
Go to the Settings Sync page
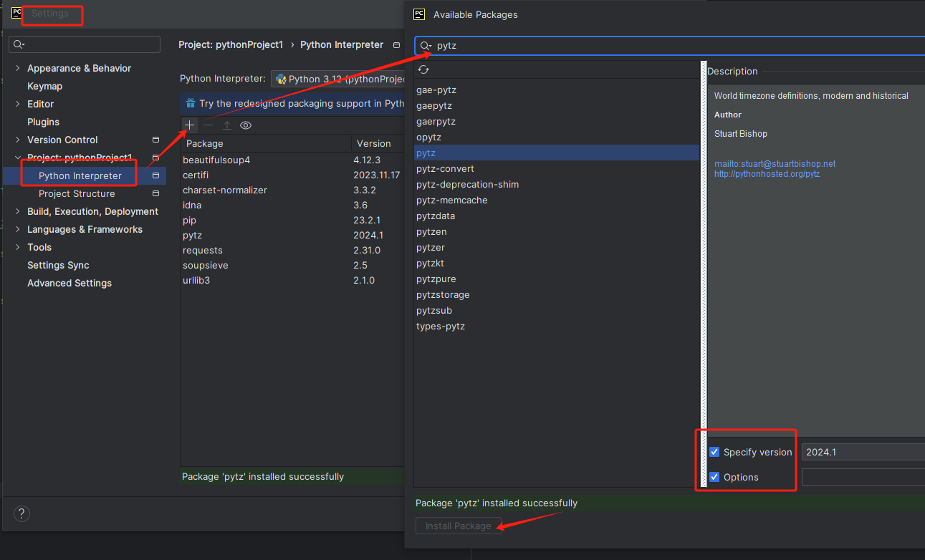58,265
